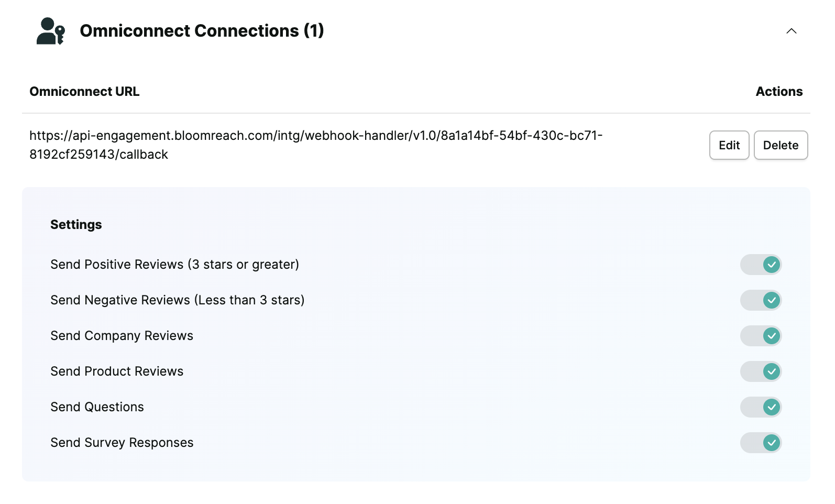Disable the Send Survey Responses toggle
Image resolution: width=835 pixels, height=504 pixels.
[761, 443]
